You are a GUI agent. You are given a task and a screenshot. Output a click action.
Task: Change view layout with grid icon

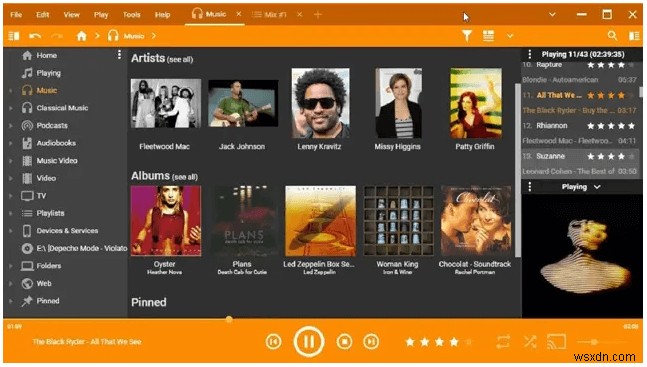(x=489, y=36)
